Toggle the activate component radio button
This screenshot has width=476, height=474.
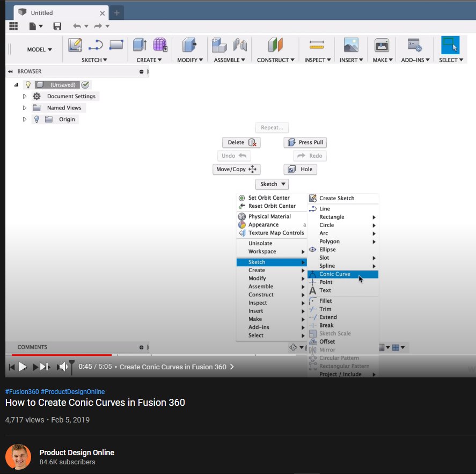click(x=85, y=85)
